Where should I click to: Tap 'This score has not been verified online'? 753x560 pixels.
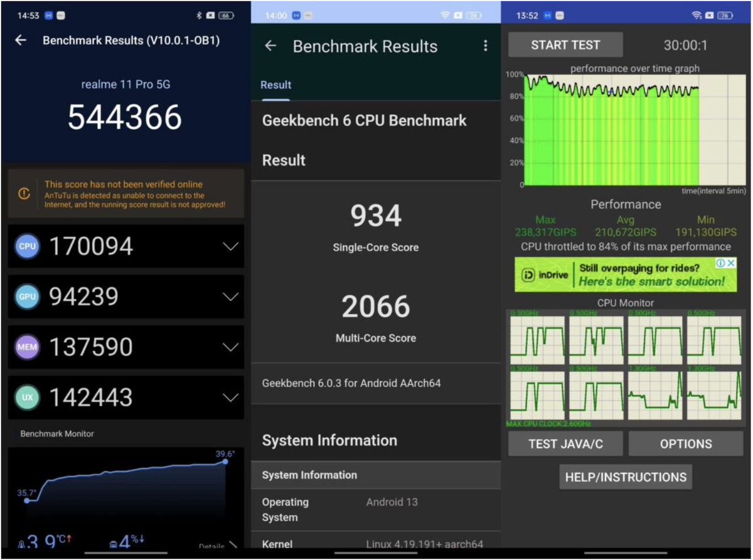coord(124,184)
